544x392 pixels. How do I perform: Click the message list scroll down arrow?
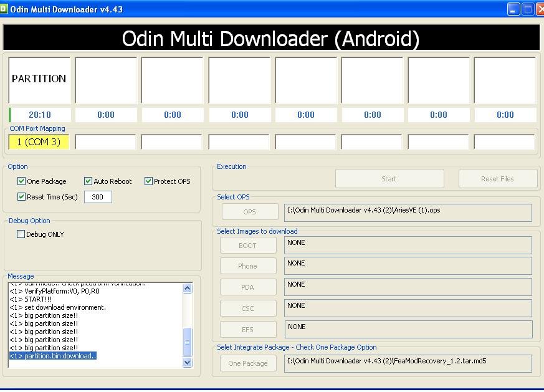click(188, 363)
